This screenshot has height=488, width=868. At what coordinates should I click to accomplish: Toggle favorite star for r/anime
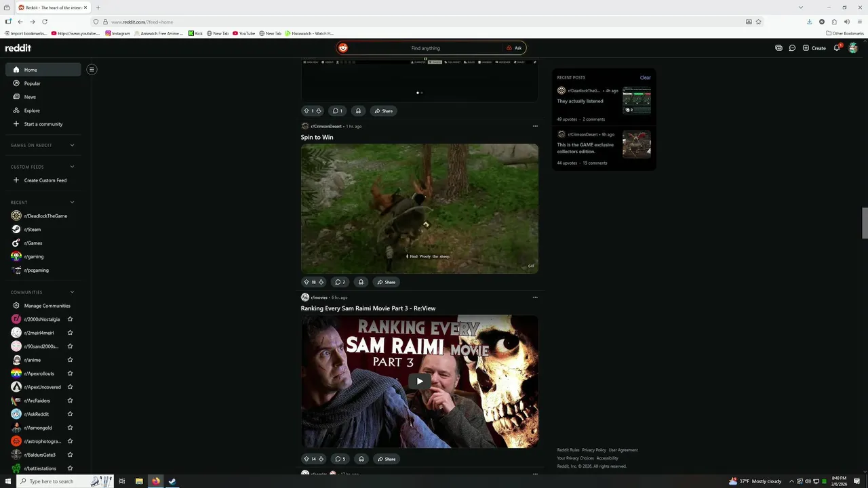[70, 360]
